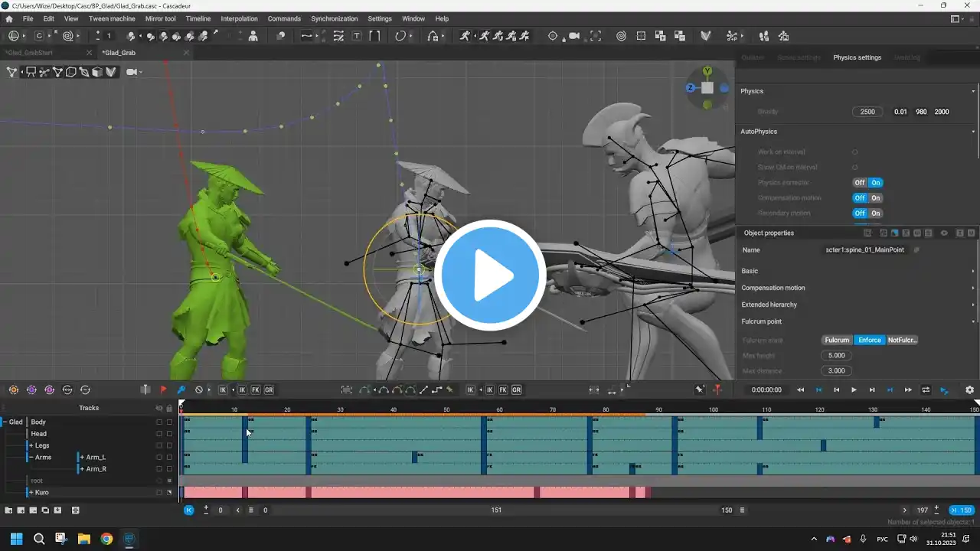Expand the Legs track group
980x551 pixels.
[x=31, y=445]
